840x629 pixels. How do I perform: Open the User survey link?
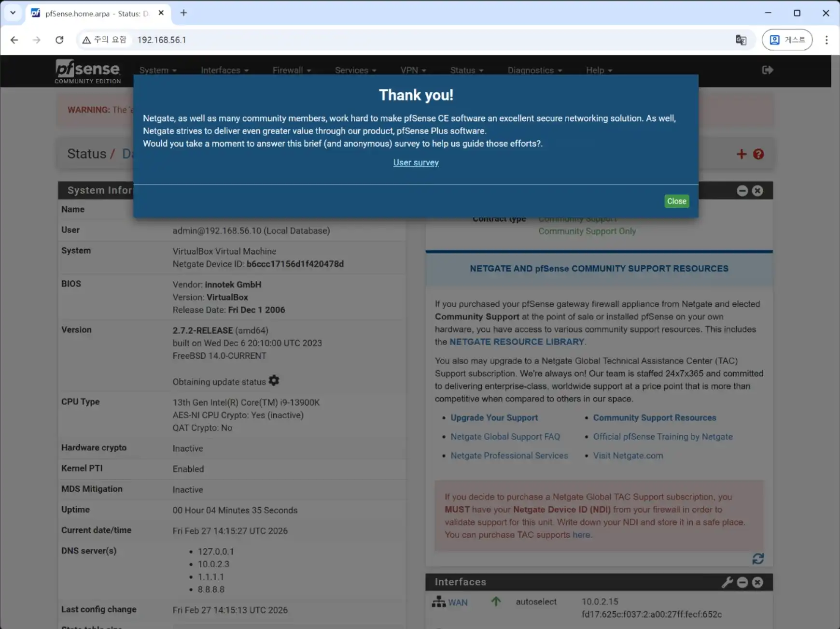[x=416, y=163]
